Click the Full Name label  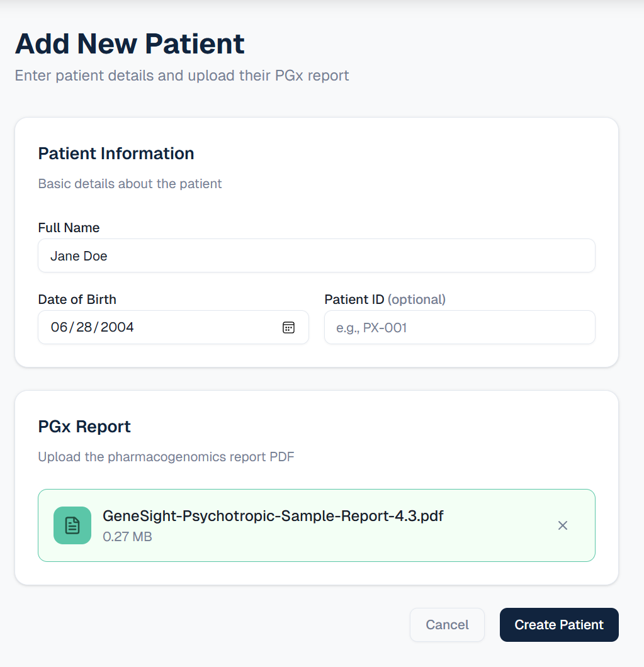(69, 228)
